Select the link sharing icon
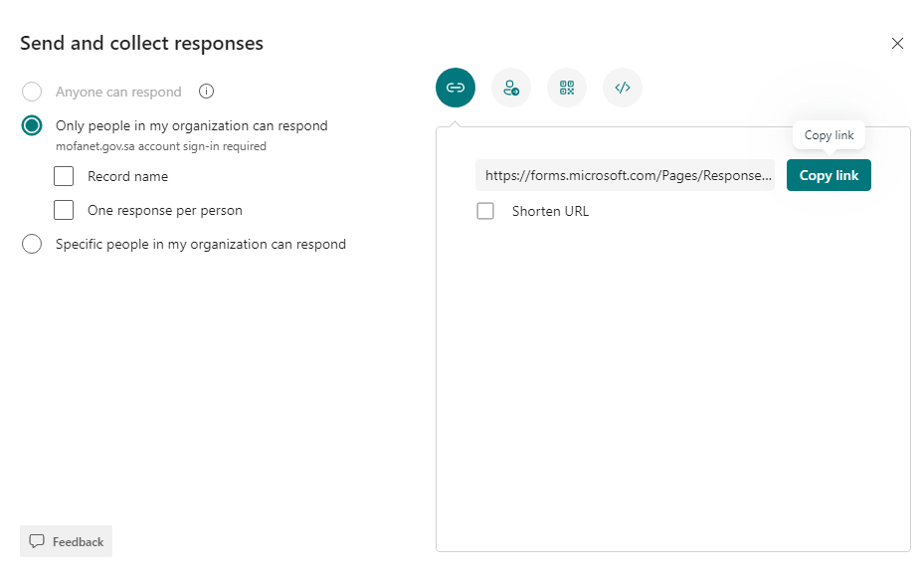Screen dimensions: 924x584 (456, 88)
